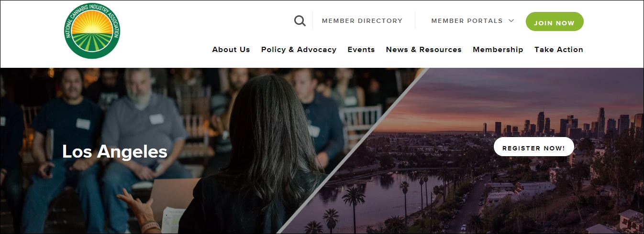
Task: Open the Membership menu
Action: click(498, 50)
